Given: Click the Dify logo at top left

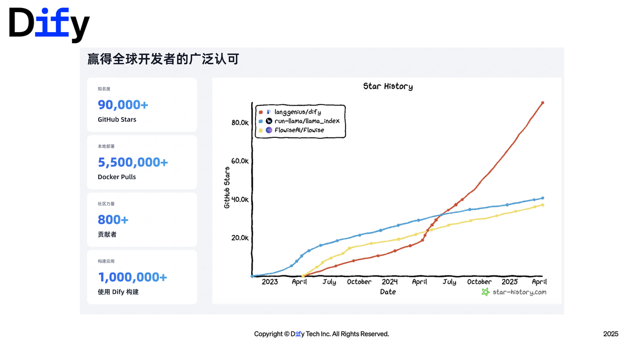Looking at the screenshot, I should (49, 25).
